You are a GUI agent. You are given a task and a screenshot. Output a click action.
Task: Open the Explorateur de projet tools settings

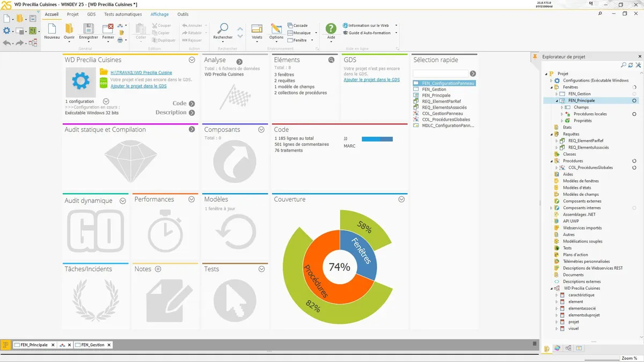[x=639, y=65]
